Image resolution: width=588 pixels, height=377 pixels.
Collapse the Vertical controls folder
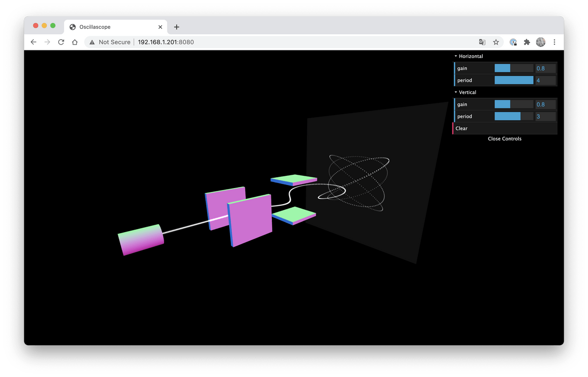(x=465, y=92)
